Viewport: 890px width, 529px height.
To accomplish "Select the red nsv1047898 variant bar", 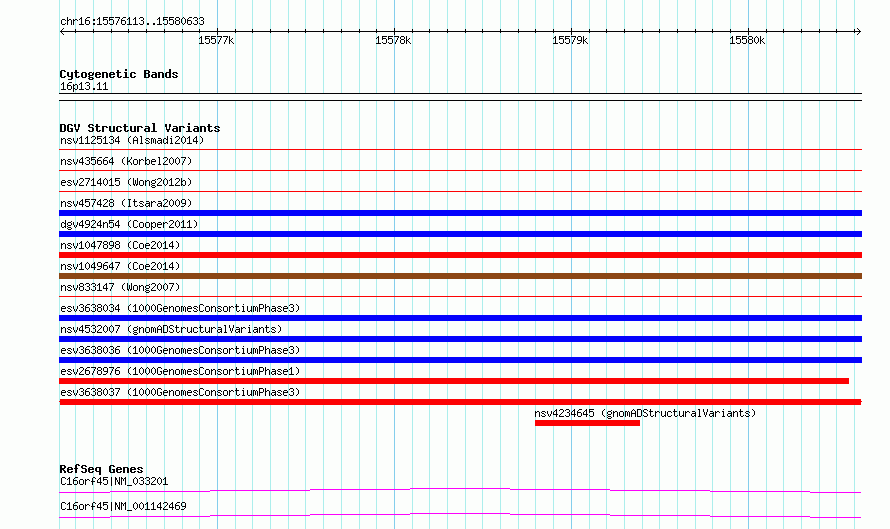I will point(460,255).
